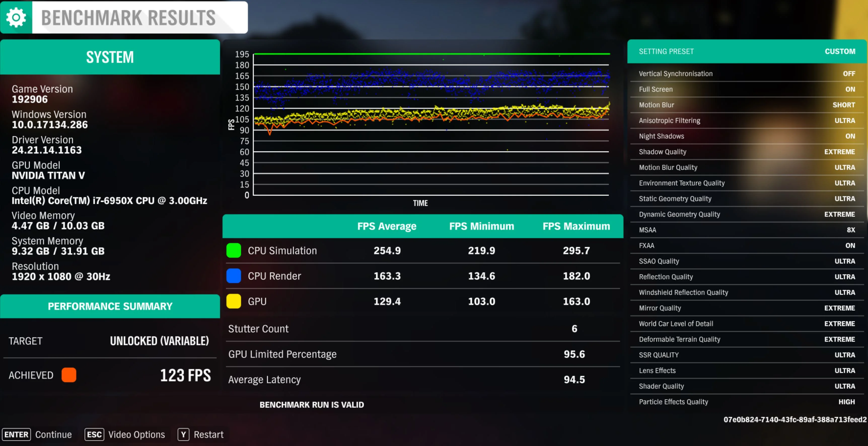Image resolution: width=868 pixels, height=446 pixels.
Task: Click the yellow GPU legend swatch
Action: (x=234, y=301)
